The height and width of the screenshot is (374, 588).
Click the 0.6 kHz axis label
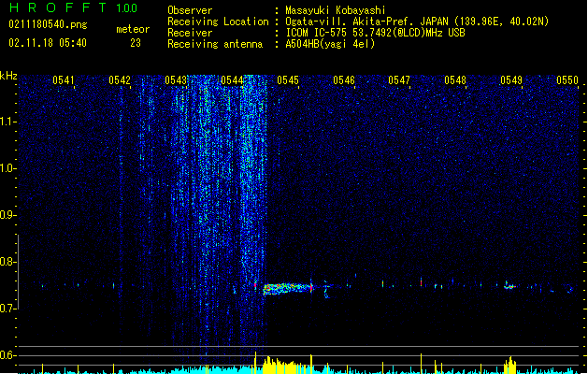(8, 355)
